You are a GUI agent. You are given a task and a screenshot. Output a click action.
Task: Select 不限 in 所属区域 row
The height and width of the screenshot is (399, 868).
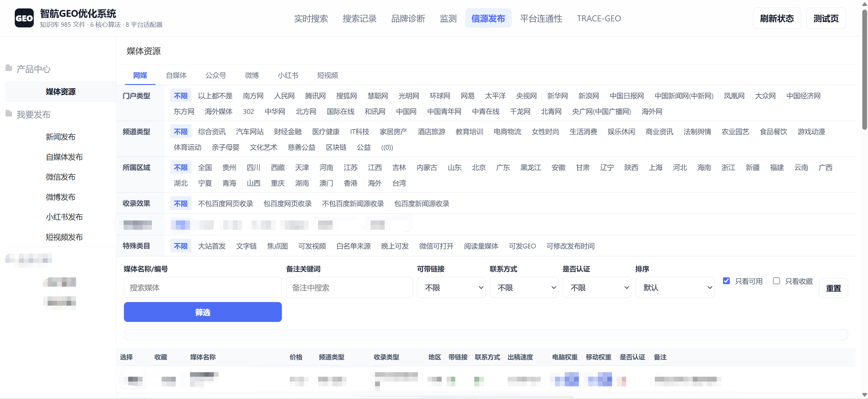point(181,167)
